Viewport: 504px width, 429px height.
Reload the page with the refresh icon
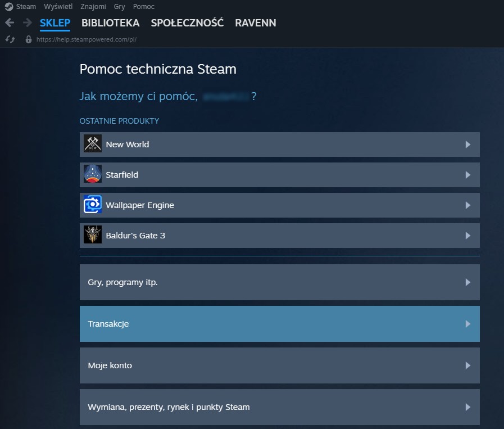tap(10, 39)
